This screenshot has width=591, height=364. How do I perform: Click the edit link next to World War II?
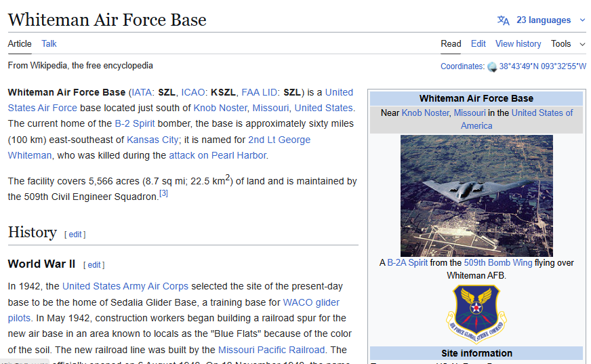tap(94, 265)
